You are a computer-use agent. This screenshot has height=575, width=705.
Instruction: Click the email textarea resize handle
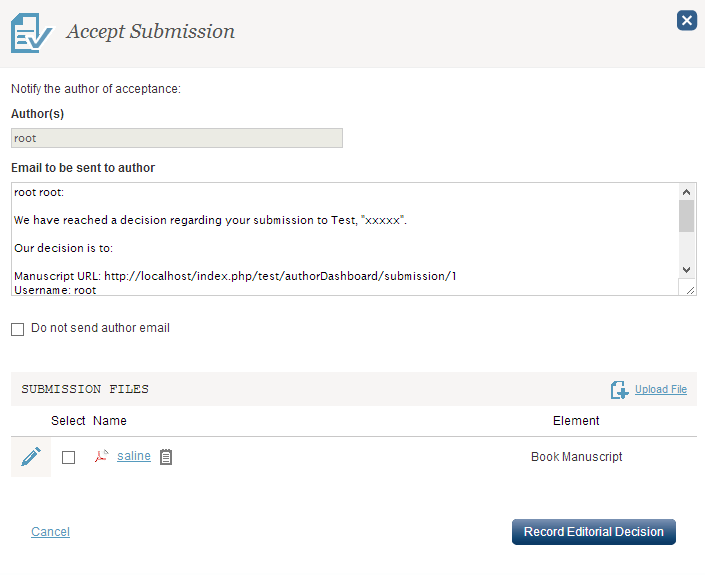click(x=687, y=287)
